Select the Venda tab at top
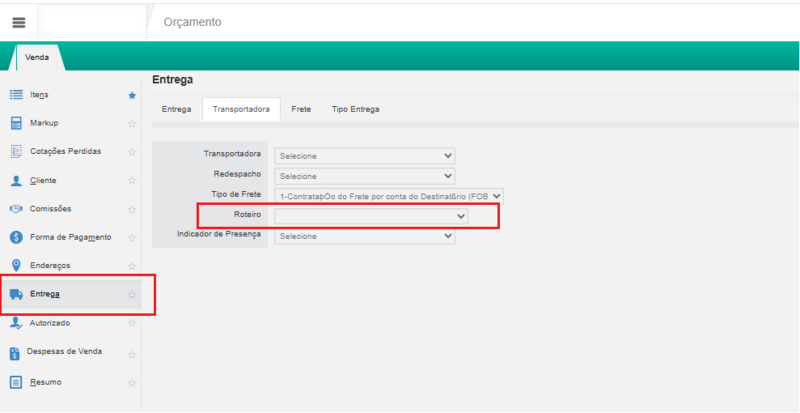This screenshot has width=800, height=413. pos(37,57)
